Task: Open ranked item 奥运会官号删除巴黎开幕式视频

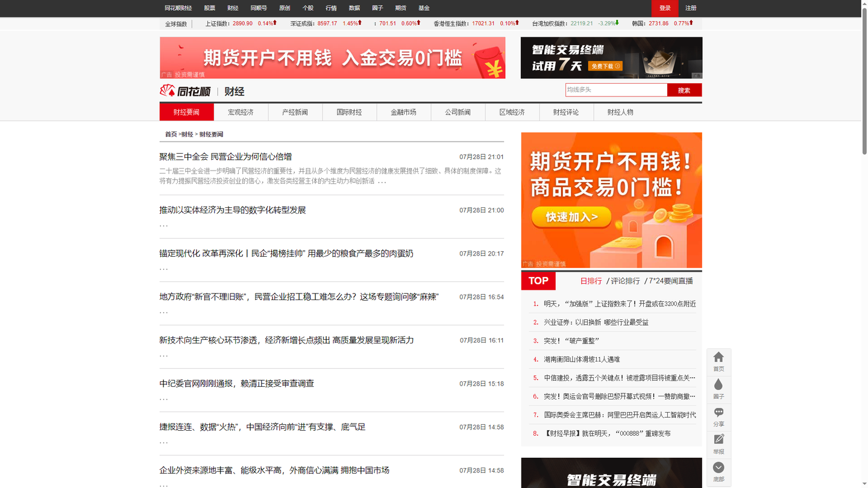Action: [620, 396]
